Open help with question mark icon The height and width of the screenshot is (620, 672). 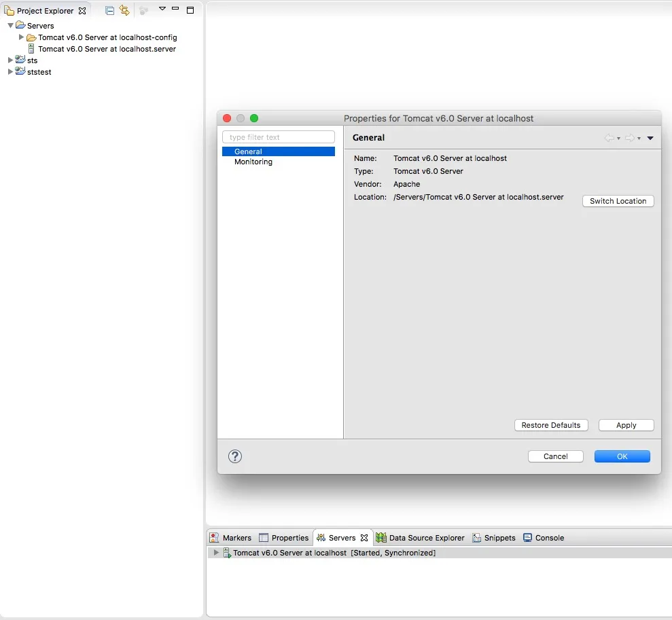pos(235,456)
